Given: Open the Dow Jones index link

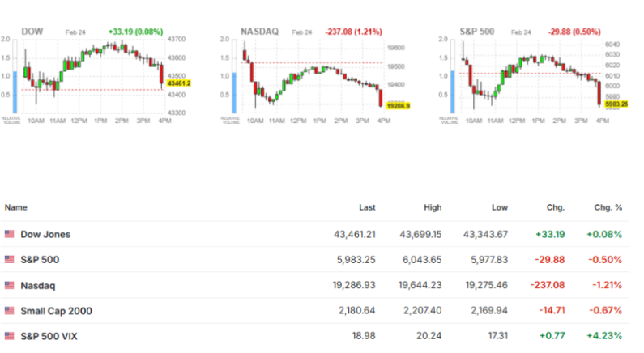Looking at the screenshot, I should point(45,234).
